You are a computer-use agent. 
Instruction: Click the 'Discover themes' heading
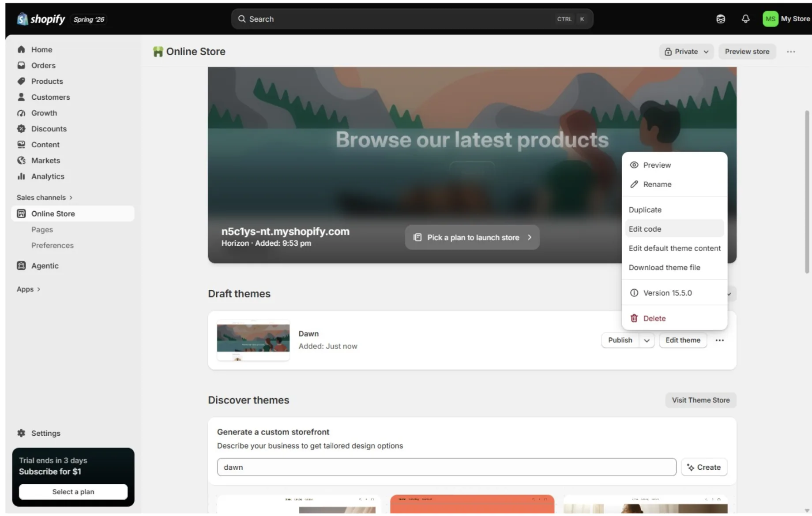(x=248, y=400)
